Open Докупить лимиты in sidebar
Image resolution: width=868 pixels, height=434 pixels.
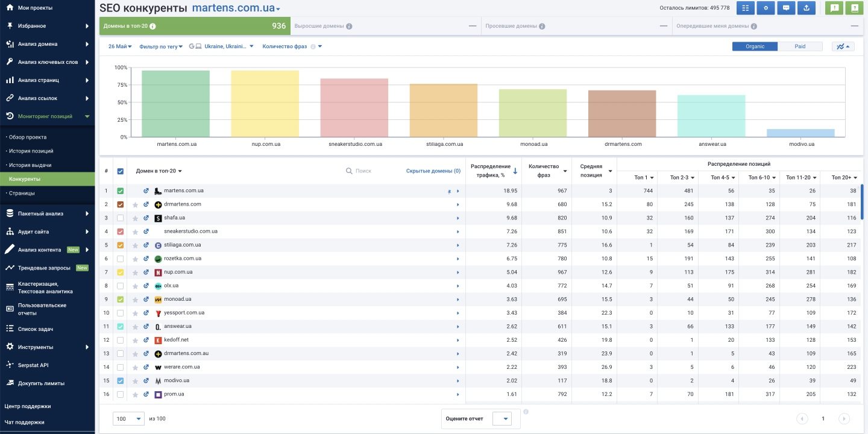pos(41,383)
